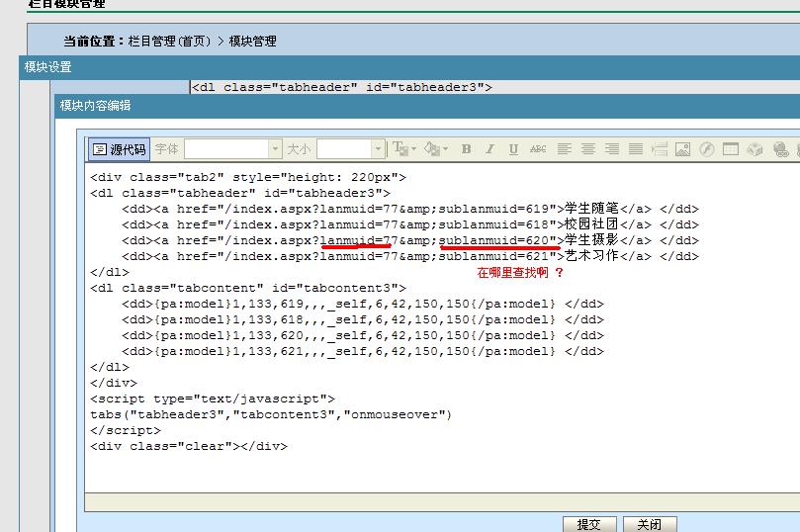Center align the text

click(x=587, y=149)
